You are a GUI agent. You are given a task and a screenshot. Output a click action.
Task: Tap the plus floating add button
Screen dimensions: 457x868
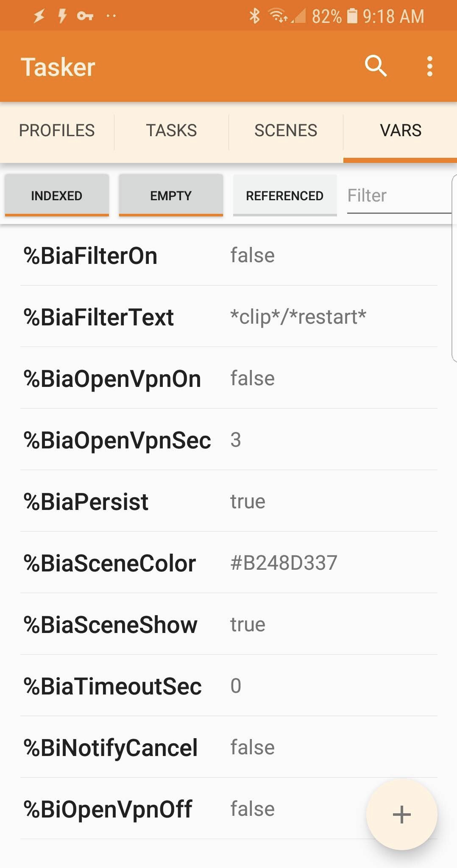click(x=401, y=815)
